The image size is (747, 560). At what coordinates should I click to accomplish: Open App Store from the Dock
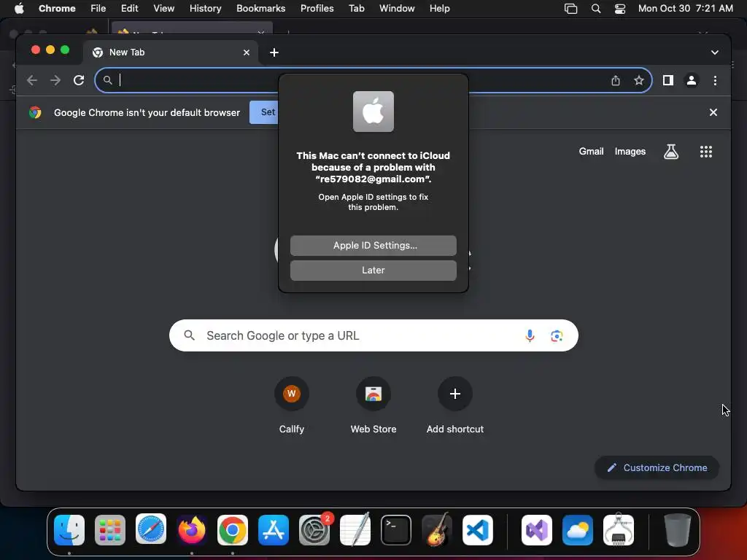(274, 529)
